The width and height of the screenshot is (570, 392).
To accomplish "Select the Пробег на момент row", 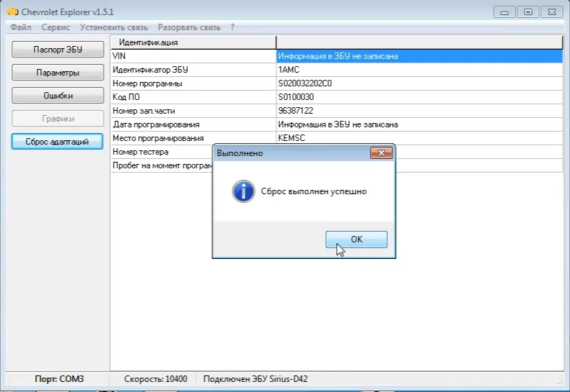I will coord(162,165).
